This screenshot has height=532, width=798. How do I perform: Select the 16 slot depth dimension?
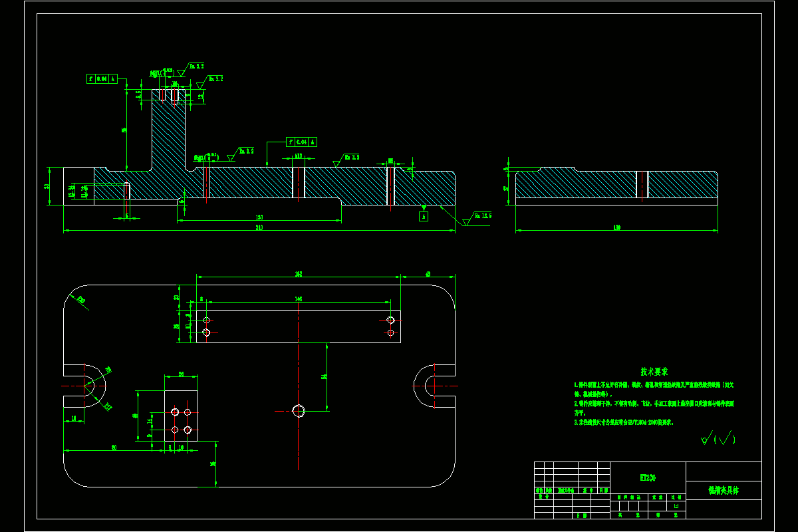coord(73,418)
